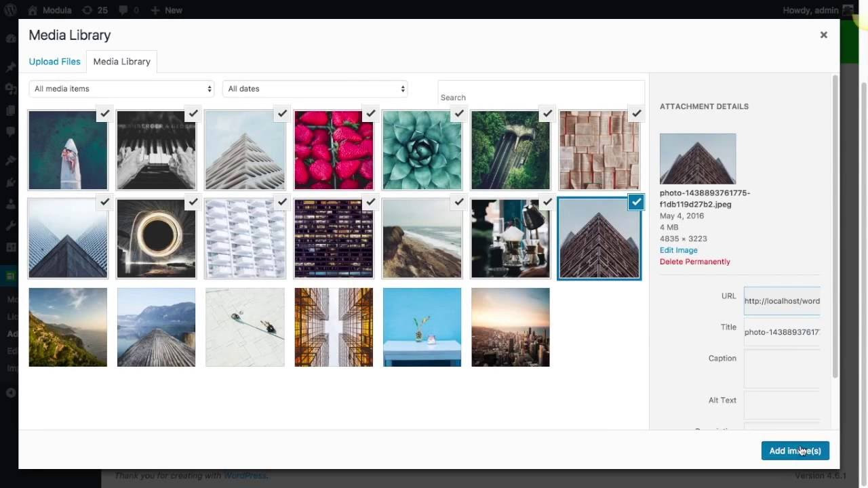Deselect the strawberries image checkmark
Viewport: 868px width, 488px height.
coord(370,114)
